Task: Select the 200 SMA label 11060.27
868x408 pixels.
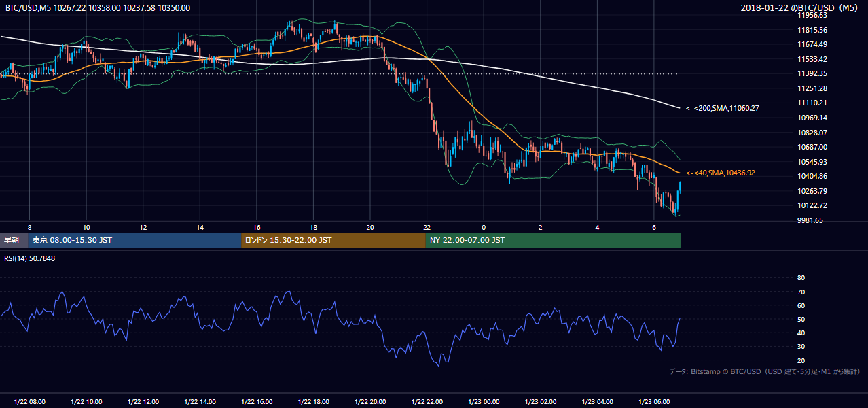Action: click(723, 108)
